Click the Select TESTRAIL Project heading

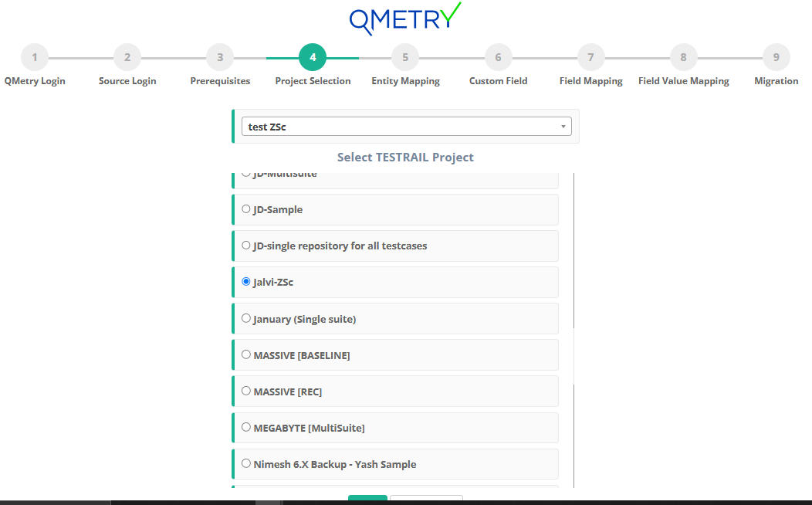[x=405, y=157]
